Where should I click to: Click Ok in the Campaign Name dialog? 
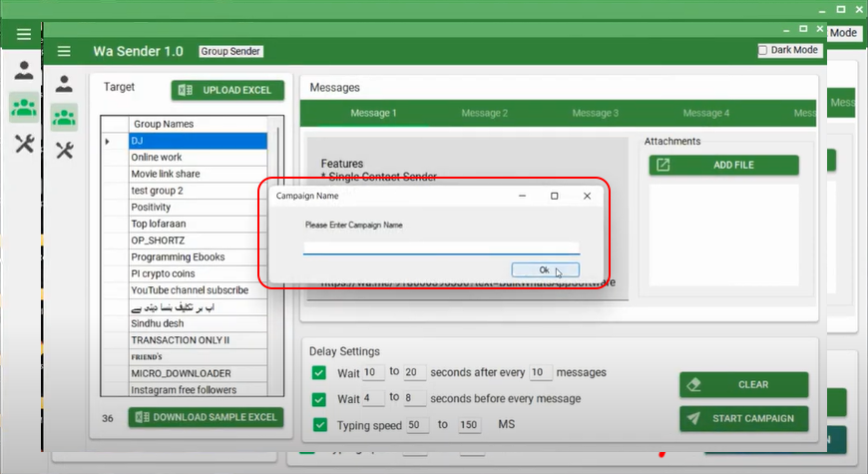pos(545,269)
